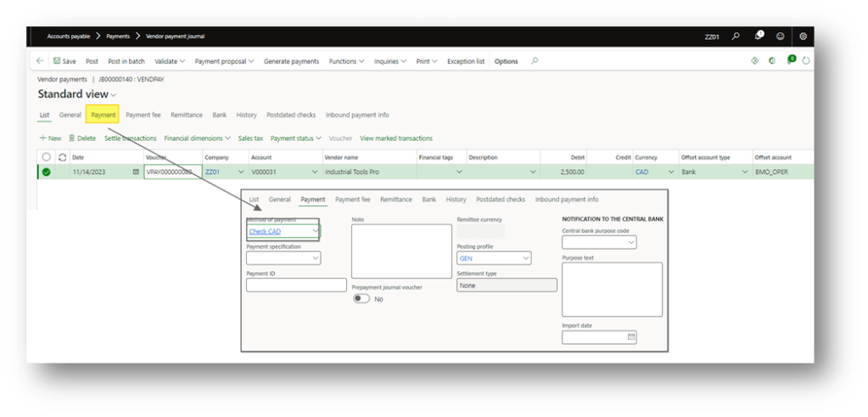This screenshot has height=417, width=868.
Task: Open the Payment proposal menu
Action: (x=225, y=61)
